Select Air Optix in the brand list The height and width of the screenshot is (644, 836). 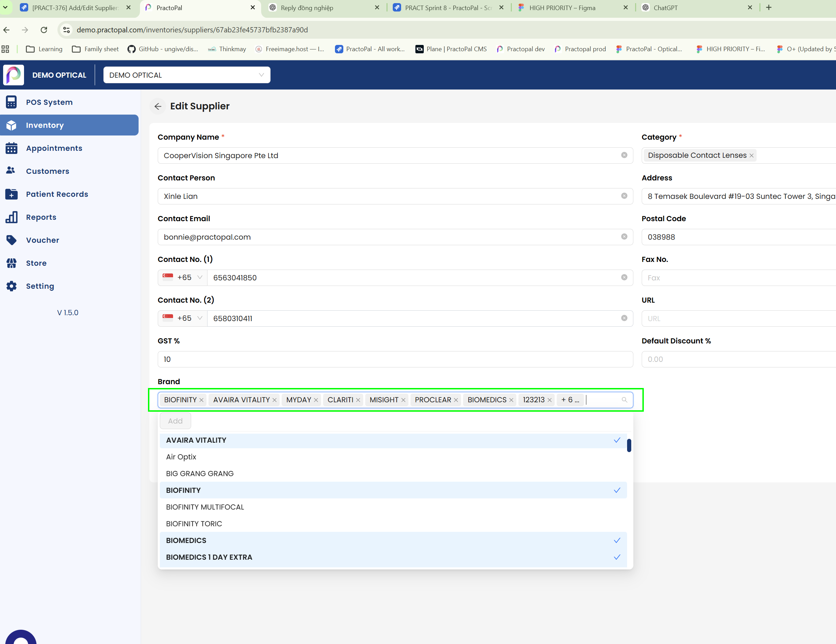[181, 457]
